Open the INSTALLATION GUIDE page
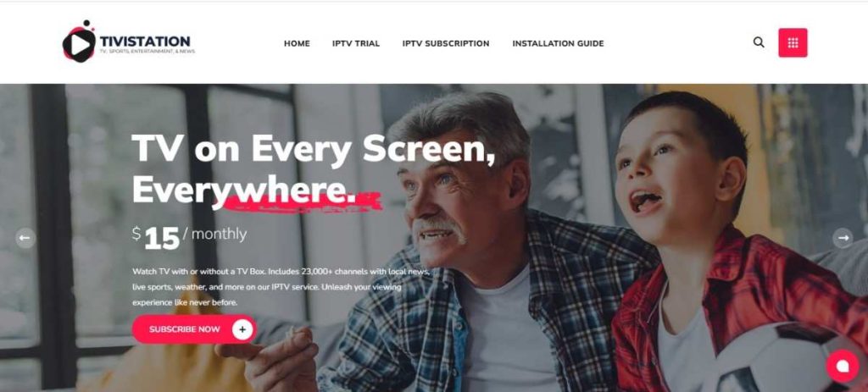The image size is (868, 392). (558, 44)
